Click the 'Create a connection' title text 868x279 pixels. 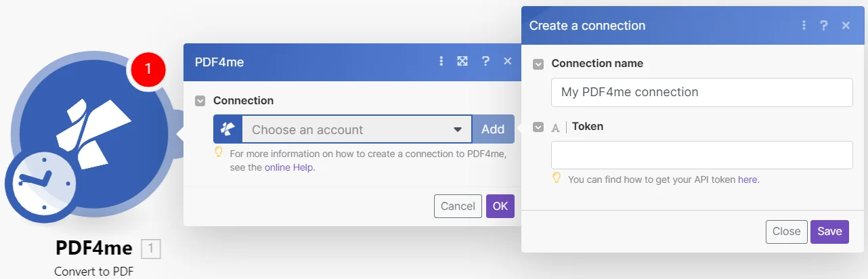pyautogui.click(x=588, y=26)
